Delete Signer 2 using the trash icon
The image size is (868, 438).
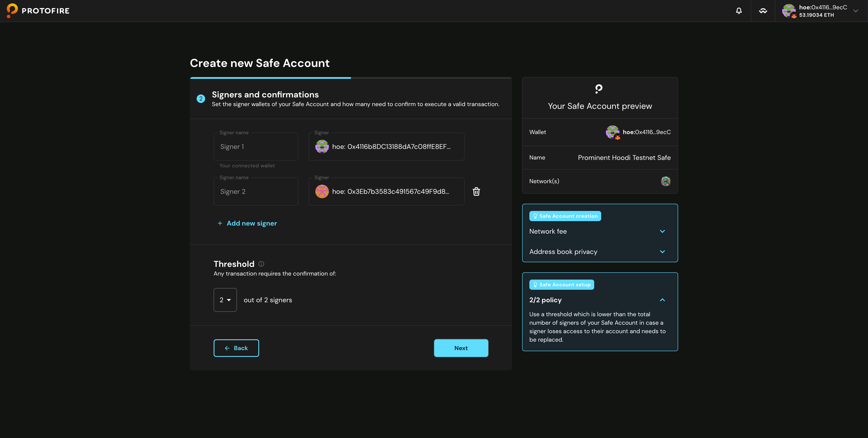(x=476, y=191)
